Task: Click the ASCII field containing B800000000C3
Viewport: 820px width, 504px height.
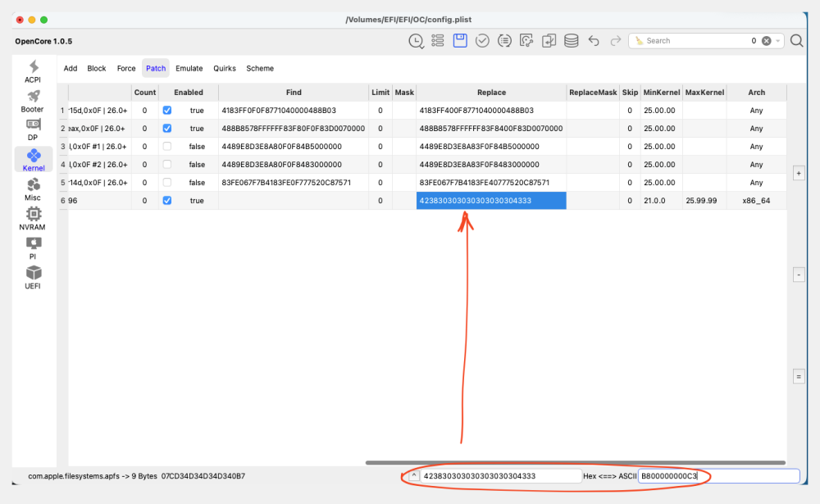Action: click(718, 476)
